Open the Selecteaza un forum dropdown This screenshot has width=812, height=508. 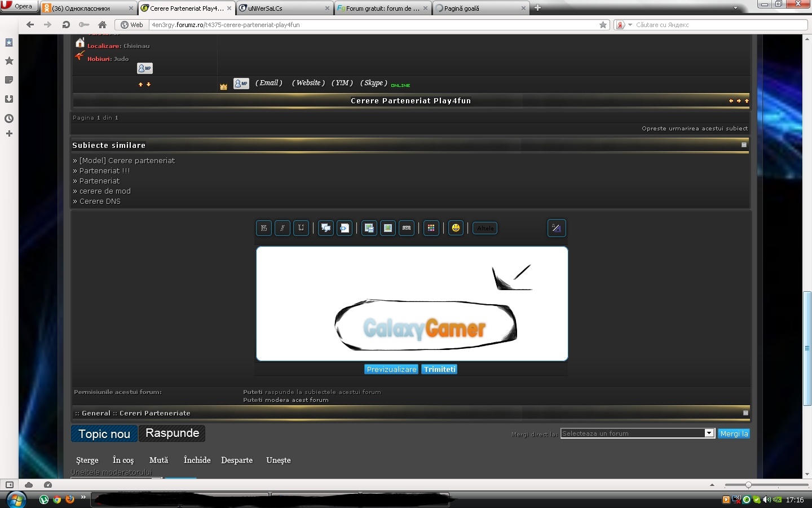coord(638,433)
